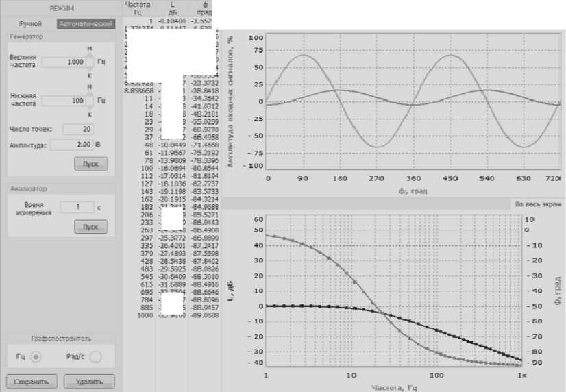
Task: Select the Рад/с radio button
Action: (x=95, y=356)
